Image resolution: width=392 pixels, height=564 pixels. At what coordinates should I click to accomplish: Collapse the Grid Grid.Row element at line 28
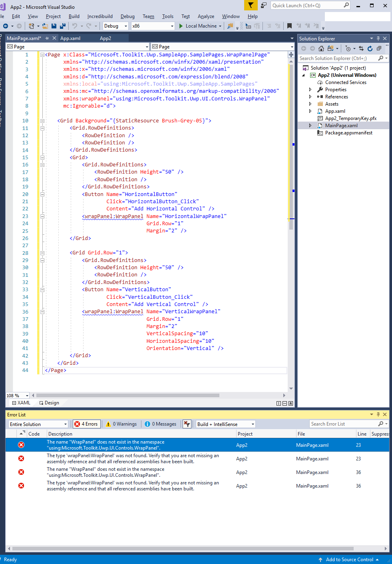point(42,253)
